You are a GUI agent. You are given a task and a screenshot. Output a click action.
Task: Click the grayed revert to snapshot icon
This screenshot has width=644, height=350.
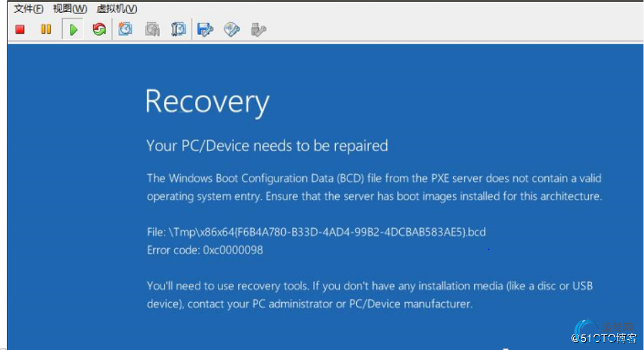coord(152,30)
